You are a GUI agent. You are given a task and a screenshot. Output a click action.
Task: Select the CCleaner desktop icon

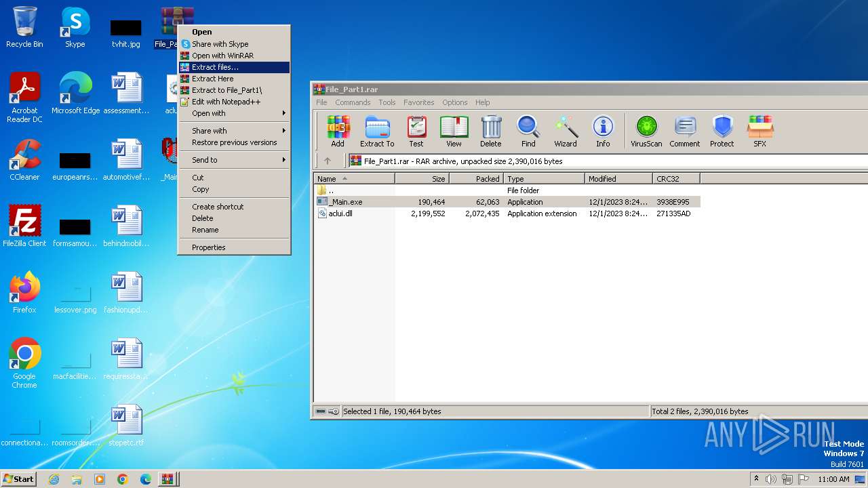point(24,160)
